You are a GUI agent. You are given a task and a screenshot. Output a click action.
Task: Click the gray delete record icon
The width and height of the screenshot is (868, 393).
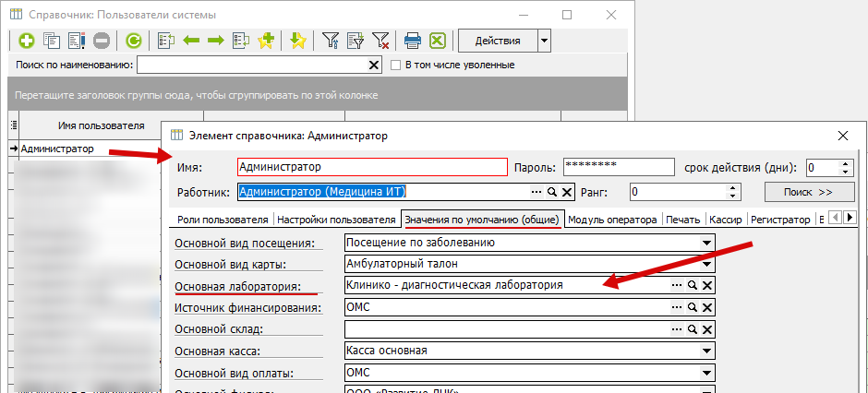(x=102, y=41)
